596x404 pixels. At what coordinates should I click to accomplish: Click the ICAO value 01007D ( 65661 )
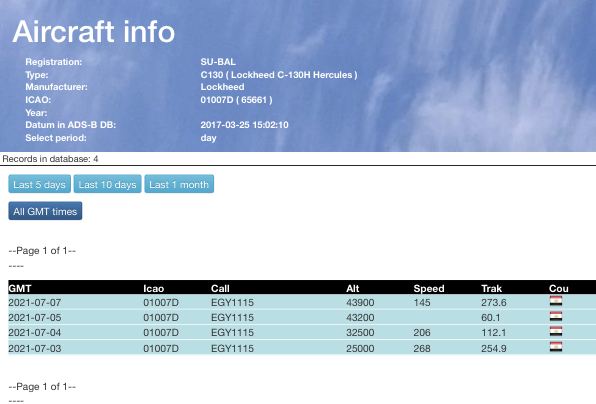point(236,100)
